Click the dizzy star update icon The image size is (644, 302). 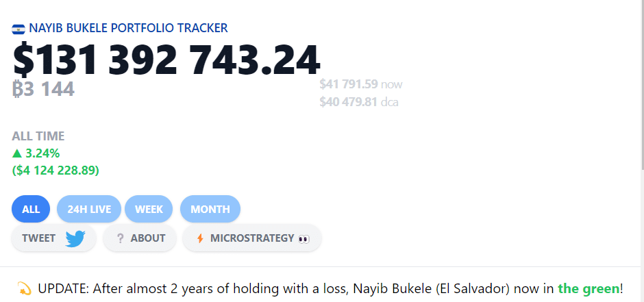point(24,289)
